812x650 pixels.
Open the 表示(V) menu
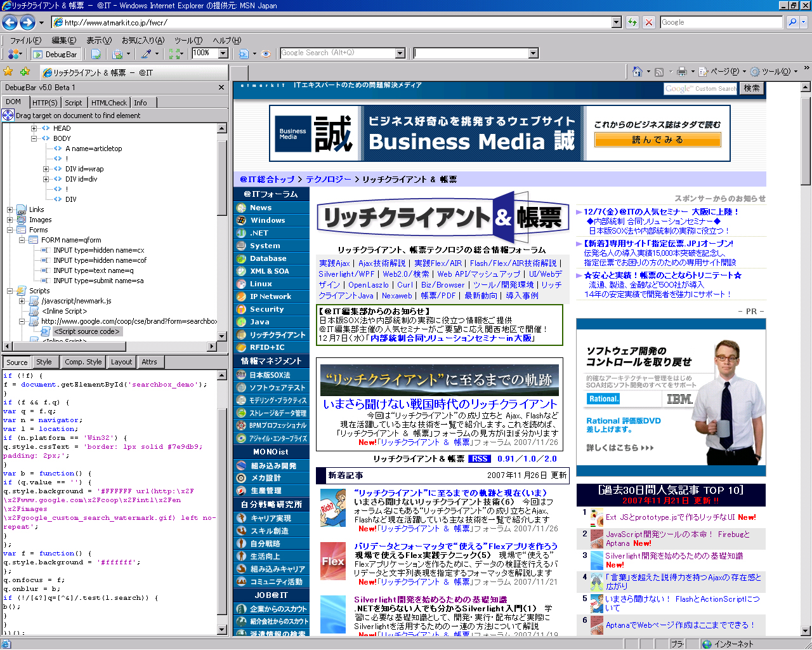(99, 40)
